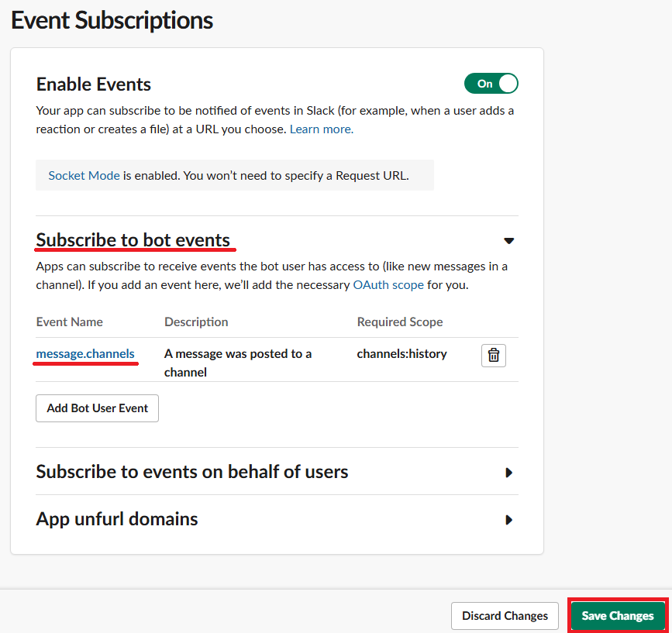Click the Required Scope column header
This screenshot has width=672, height=633.
click(x=399, y=322)
